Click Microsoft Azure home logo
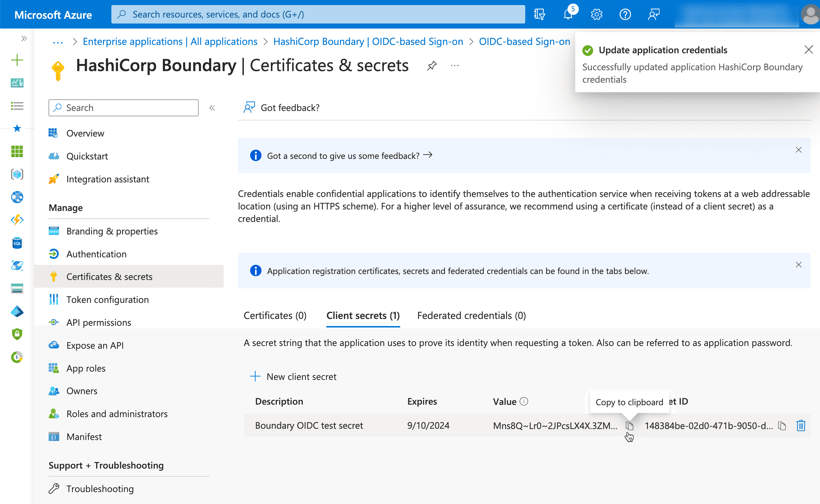 [53, 15]
